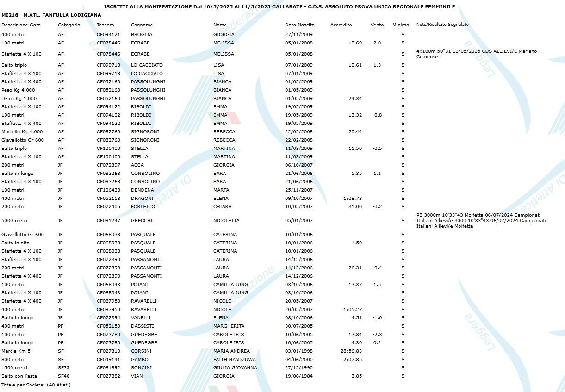Click the event '5000 metri'
565x392 pixels.
click(14, 221)
